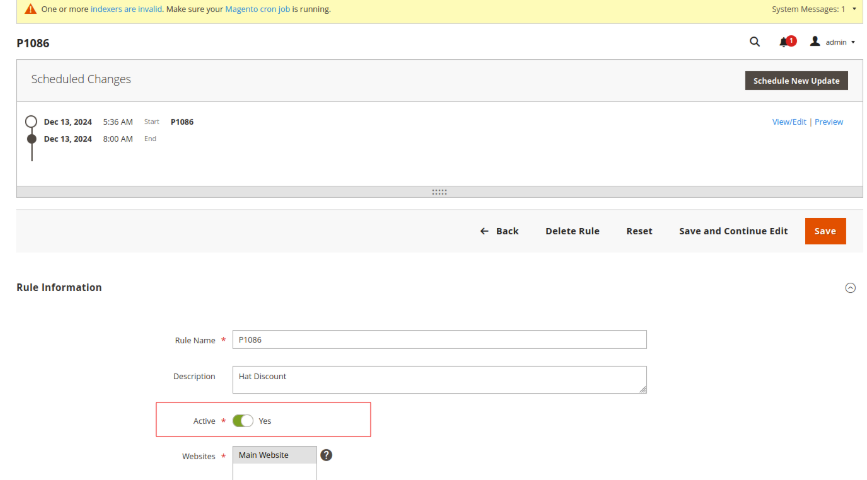Open notifications bell with red badge
The width and height of the screenshot is (867, 480).
[x=787, y=41]
